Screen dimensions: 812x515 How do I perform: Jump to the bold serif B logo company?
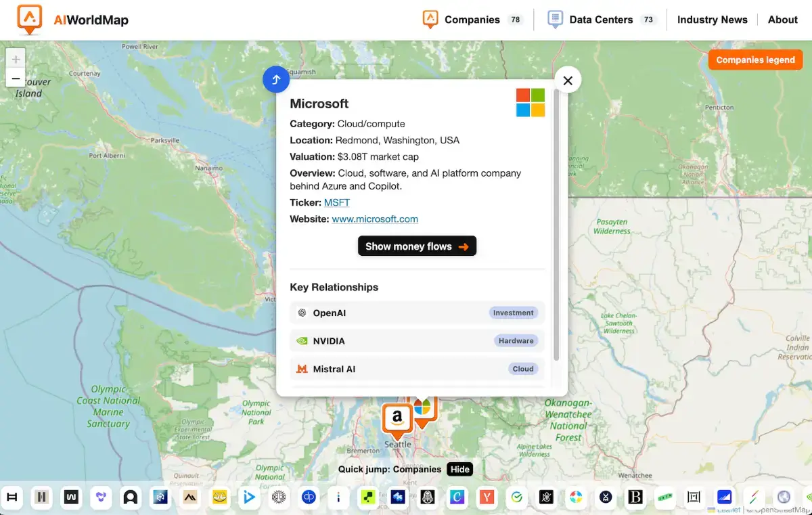coord(635,497)
